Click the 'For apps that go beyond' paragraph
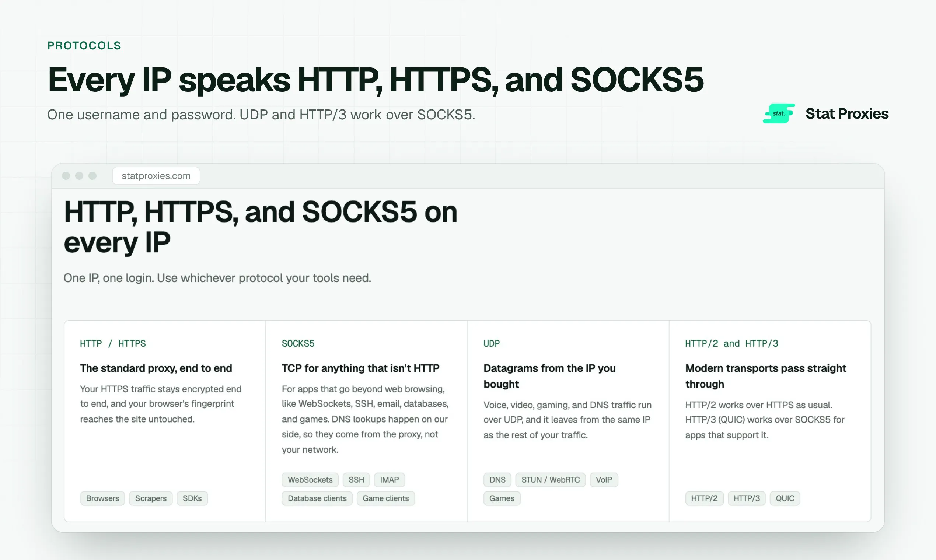 365,419
